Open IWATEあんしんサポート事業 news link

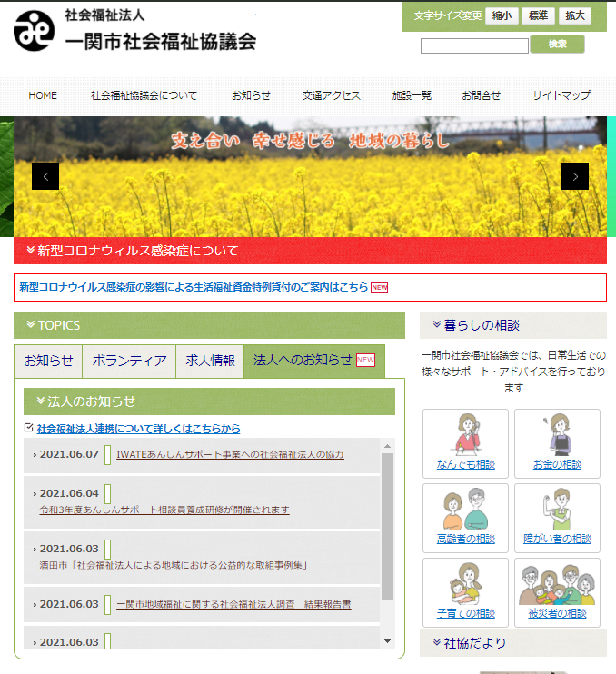(x=230, y=454)
